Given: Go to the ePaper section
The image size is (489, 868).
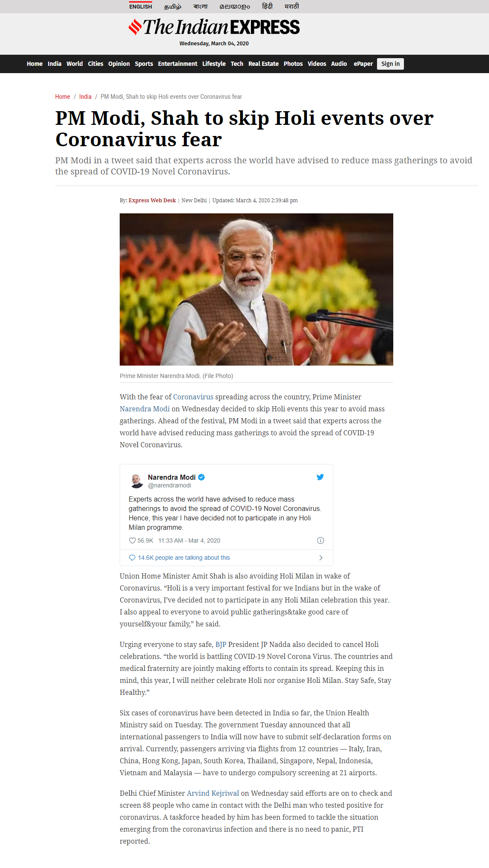Looking at the screenshot, I should (363, 64).
